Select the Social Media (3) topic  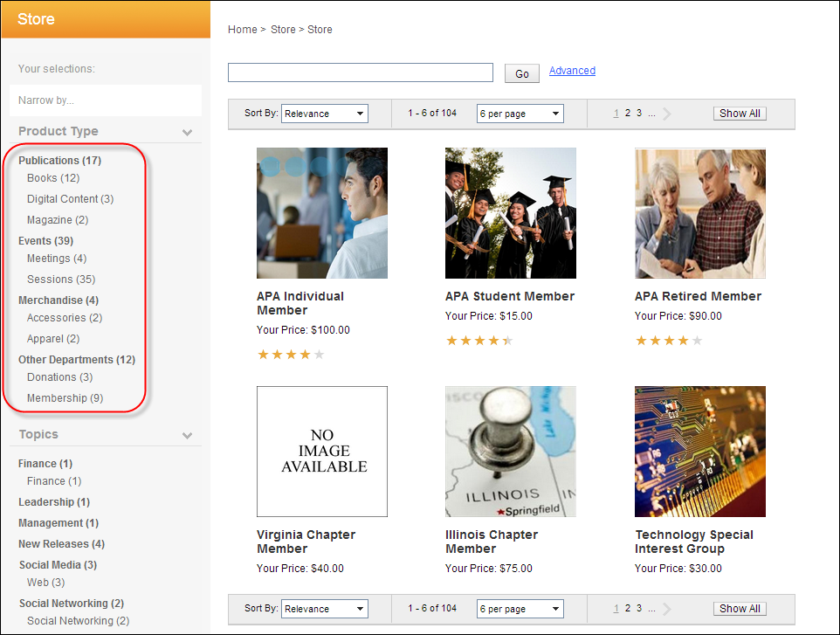tap(58, 565)
